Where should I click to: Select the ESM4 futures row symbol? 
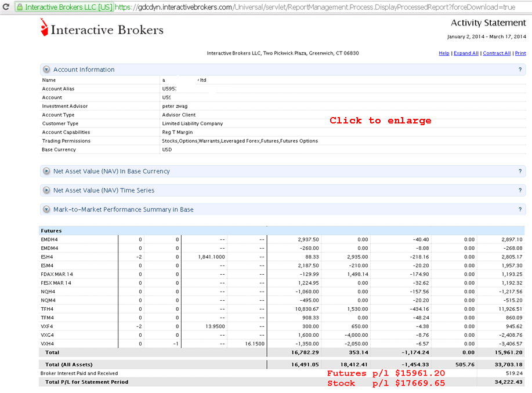click(x=47, y=265)
